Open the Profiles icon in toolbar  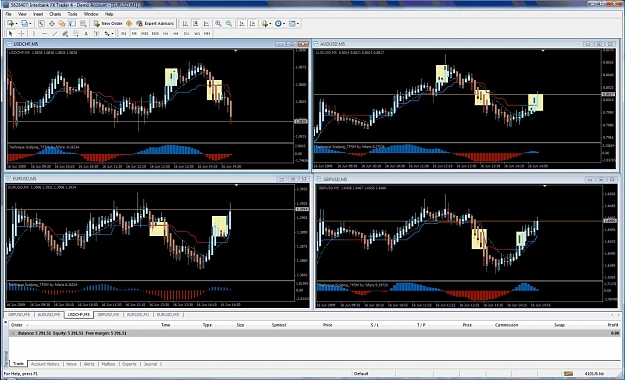[25, 24]
